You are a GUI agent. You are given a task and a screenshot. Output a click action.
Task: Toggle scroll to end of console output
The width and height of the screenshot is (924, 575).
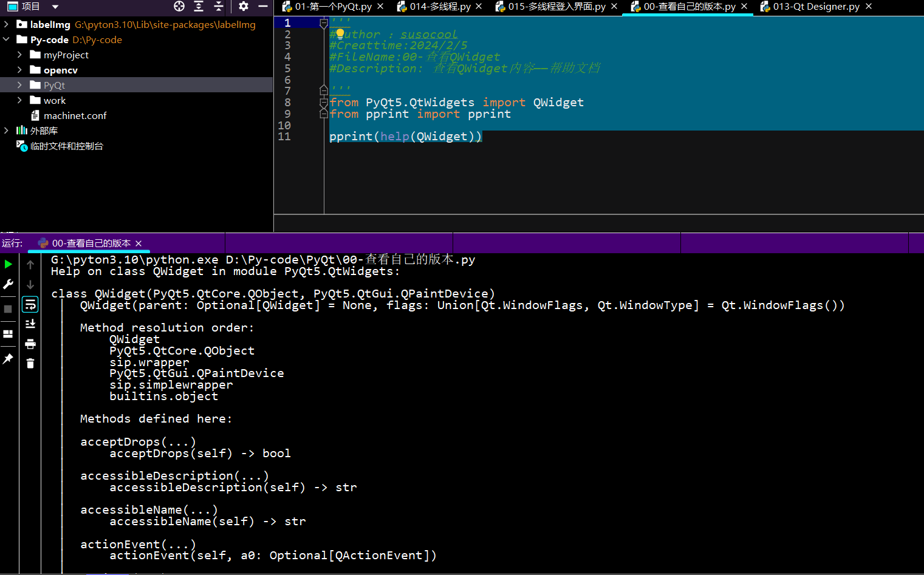click(x=30, y=324)
